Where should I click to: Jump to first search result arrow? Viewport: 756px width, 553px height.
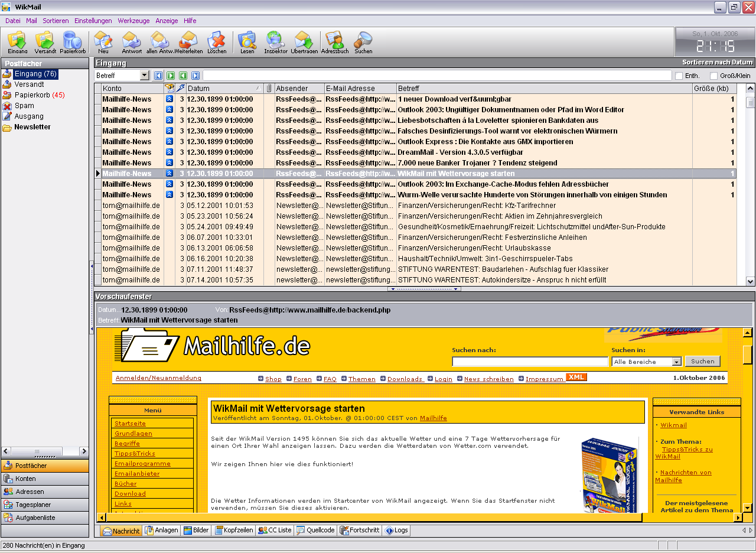coord(158,76)
